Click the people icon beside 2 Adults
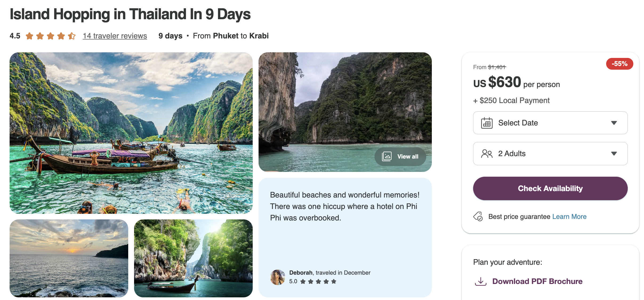Image resolution: width=644 pixels, height=300 pixels. click(487, 153)
